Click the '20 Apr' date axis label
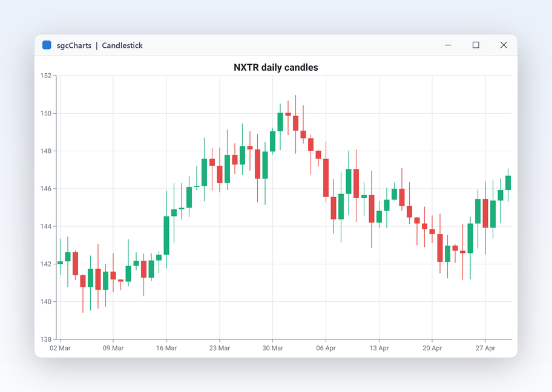Screen dimensions: 552x392 432,348
